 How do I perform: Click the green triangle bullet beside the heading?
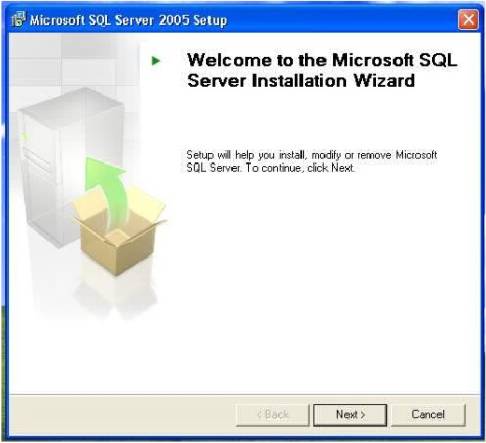point(156,61)
